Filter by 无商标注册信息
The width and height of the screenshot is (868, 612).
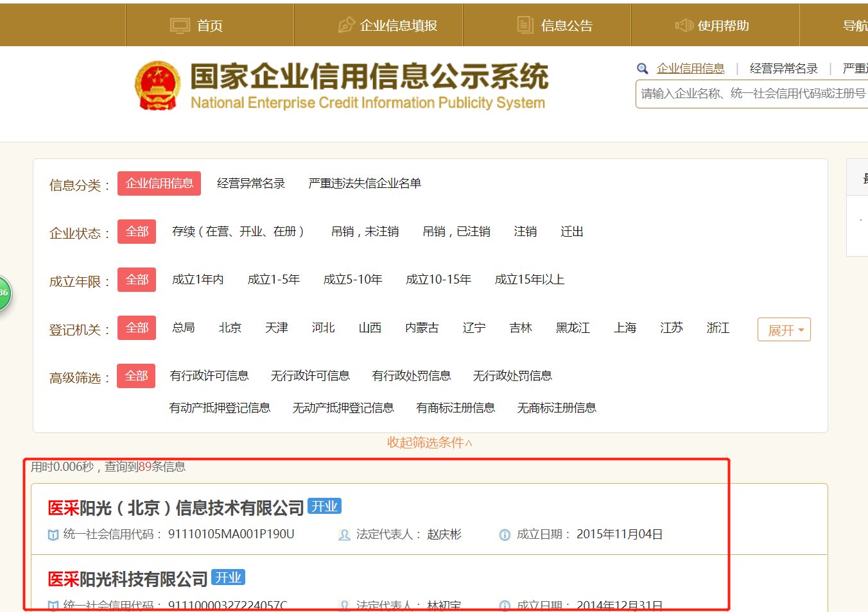tap(557, 408)
